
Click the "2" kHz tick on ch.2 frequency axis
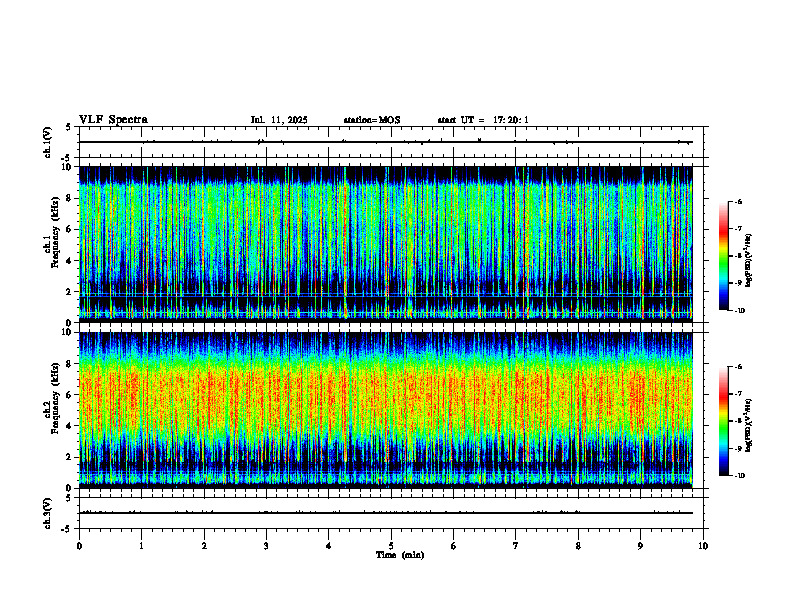tap(71, 457)
